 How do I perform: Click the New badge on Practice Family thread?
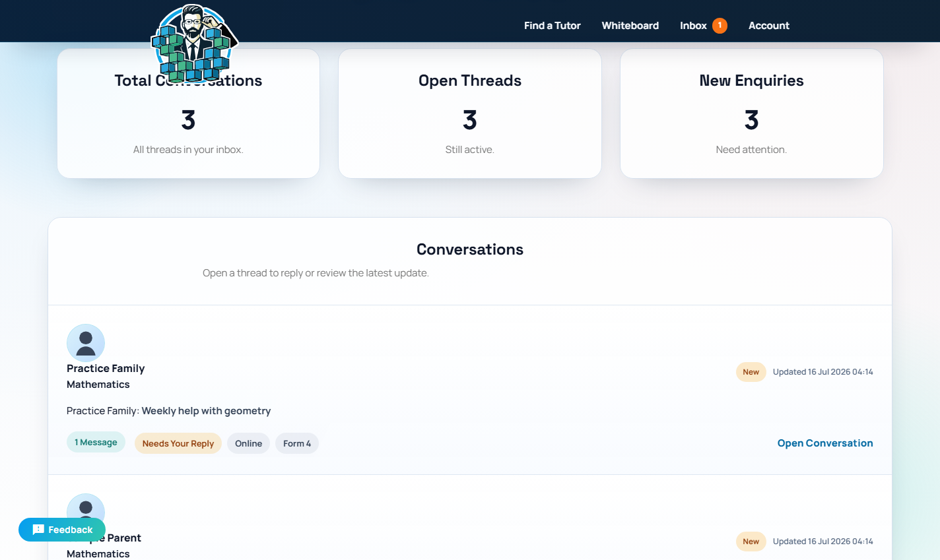coord(751,372)
